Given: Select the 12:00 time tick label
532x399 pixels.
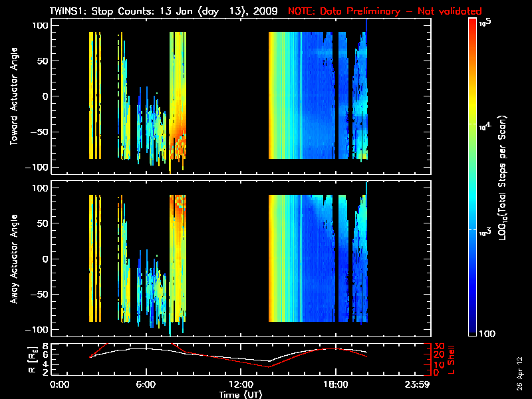Looking at the screenshot, I should click(x=240, y=385).
